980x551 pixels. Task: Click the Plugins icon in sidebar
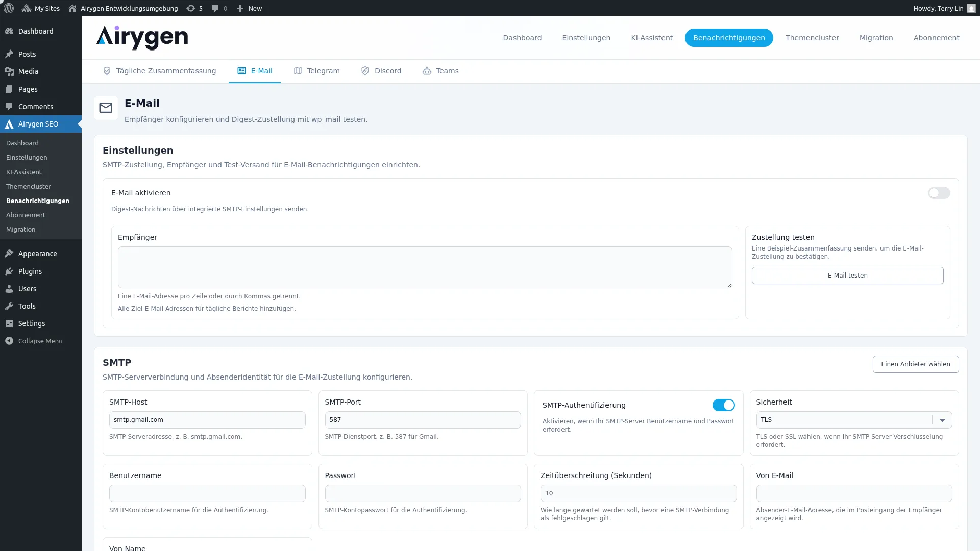point(9,271)
